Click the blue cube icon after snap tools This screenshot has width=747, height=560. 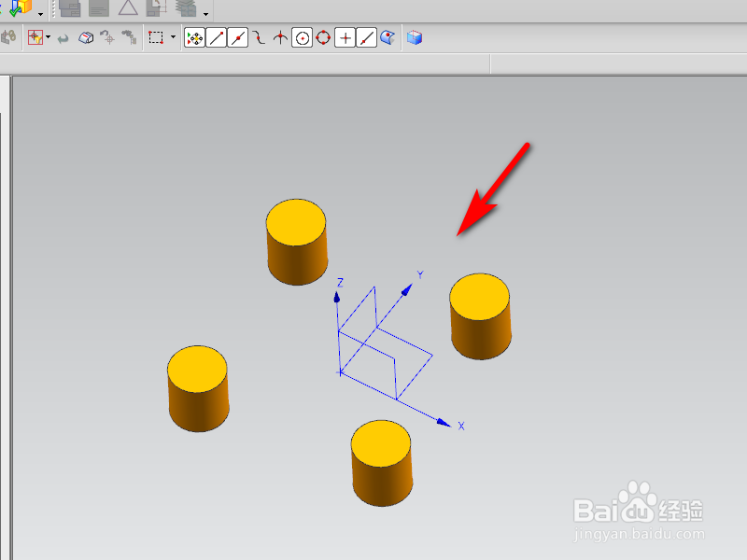coord(415,37)
